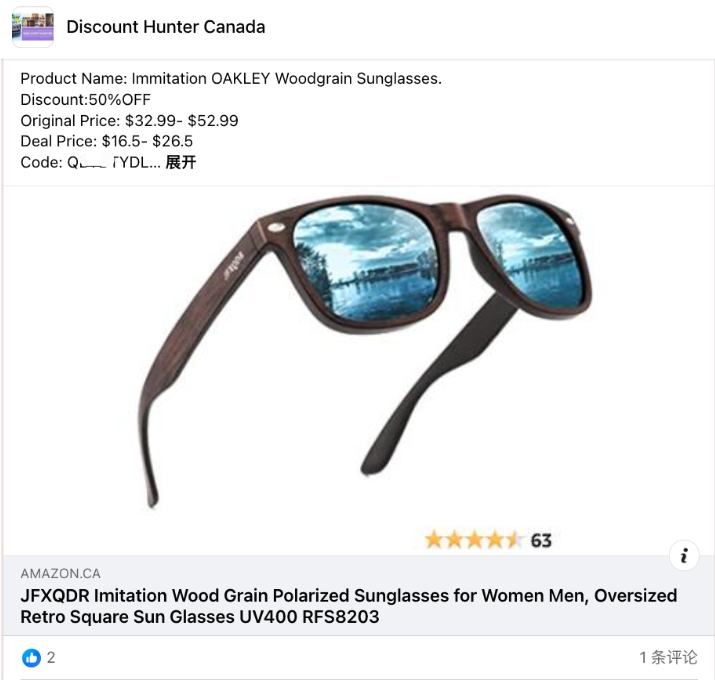715x682 pixels.
Task: Click the AMAZON.CA domain label
Action: (x=61, y=574)
